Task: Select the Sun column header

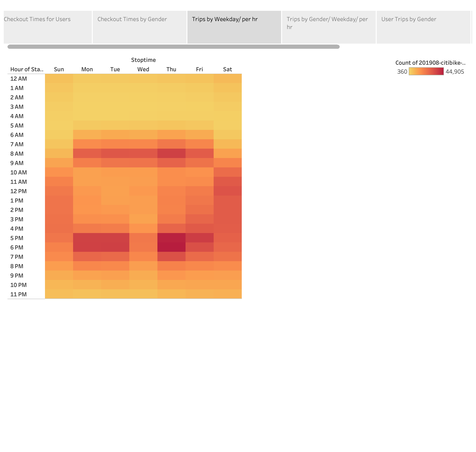Action: pyautogui.click(x=59, y=69)
